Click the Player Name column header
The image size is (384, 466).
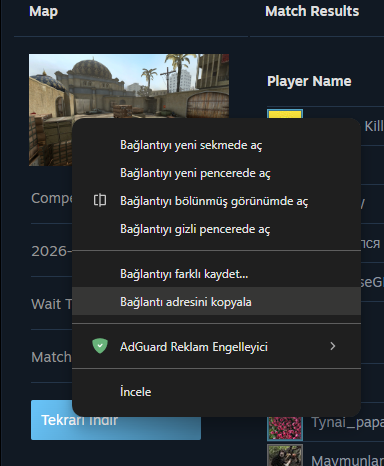pos(309,81)
